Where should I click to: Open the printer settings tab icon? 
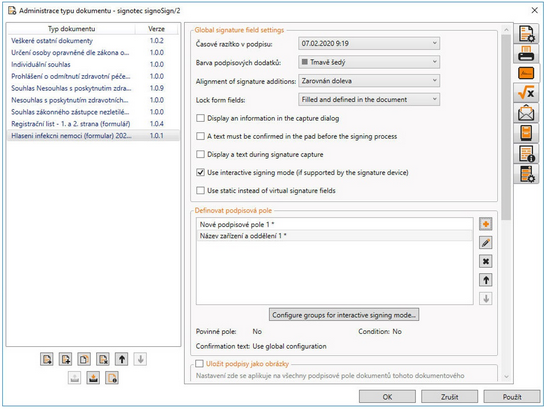tap(526, 53)
